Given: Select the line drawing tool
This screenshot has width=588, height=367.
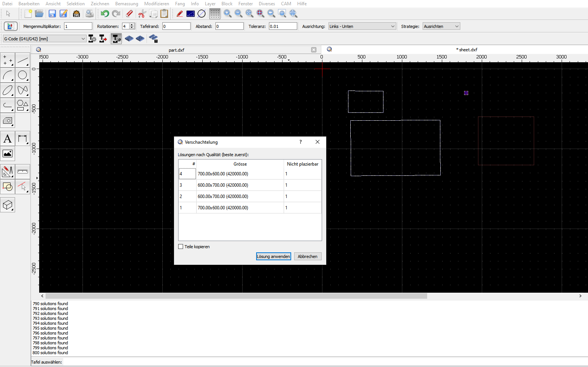Looking at the screenshot, I should (x=23, y=60).
